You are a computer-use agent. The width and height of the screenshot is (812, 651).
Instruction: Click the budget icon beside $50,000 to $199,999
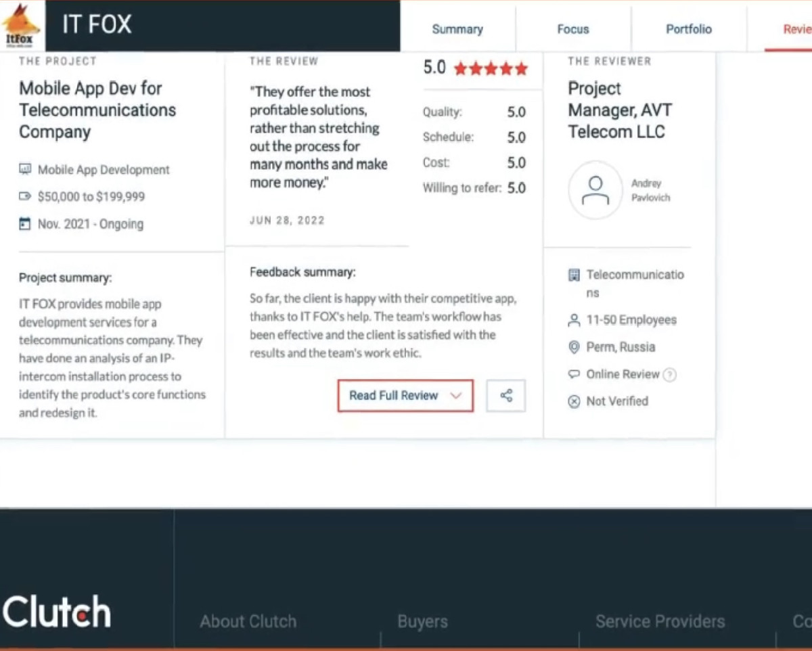click(25, 196)
